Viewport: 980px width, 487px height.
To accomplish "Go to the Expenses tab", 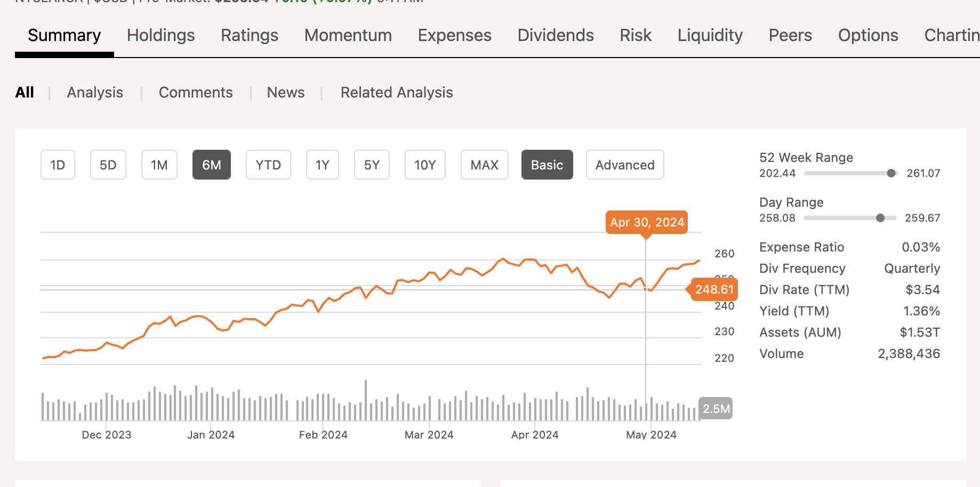I will click(454, 36).
